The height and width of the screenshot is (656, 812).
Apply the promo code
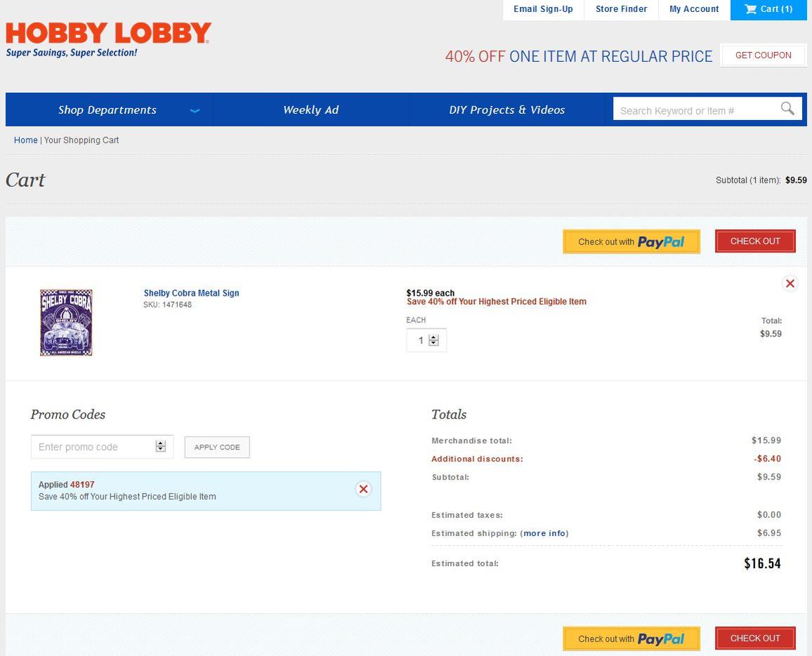pyautogui.click(x=217, y=447)
